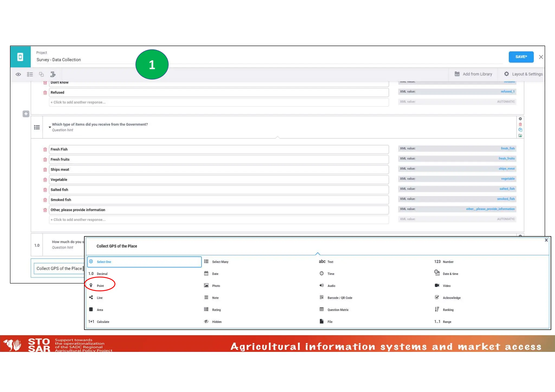Pick the Acknowledge question type
The width and height of the screenshot is (555, 392).
[451, 298]
